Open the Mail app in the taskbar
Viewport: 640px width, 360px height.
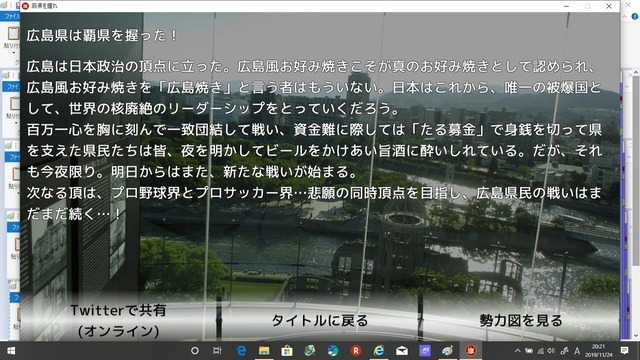(x=402, y=351)
